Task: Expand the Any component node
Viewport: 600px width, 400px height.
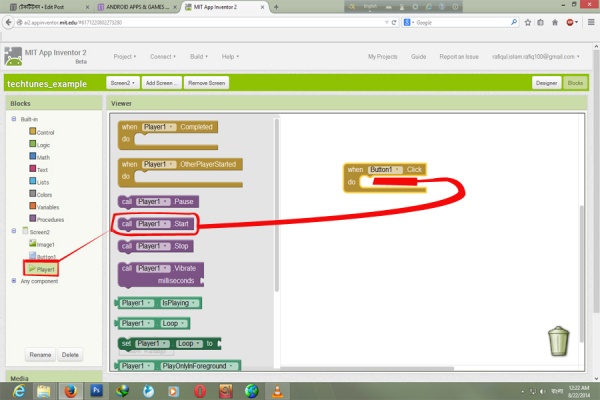Action: pyautogui.click(x=14, y=281)
